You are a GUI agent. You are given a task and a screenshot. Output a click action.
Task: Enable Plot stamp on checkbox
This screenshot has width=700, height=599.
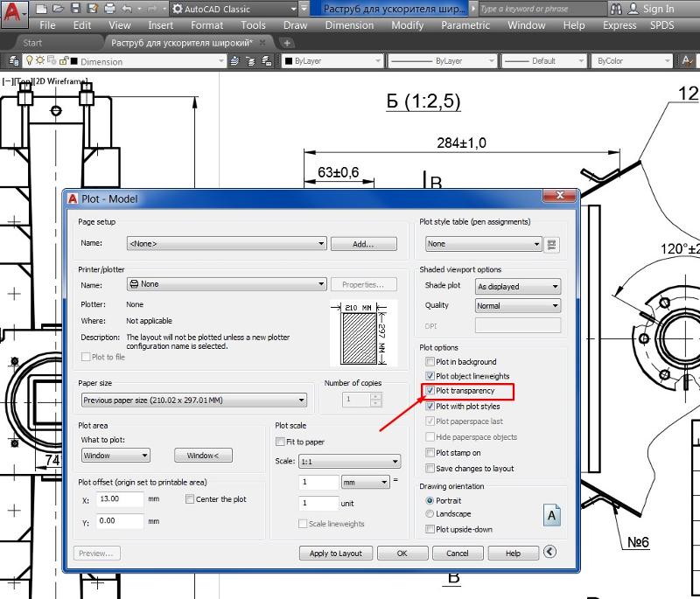pyautogui.click(x=430, y=453)
